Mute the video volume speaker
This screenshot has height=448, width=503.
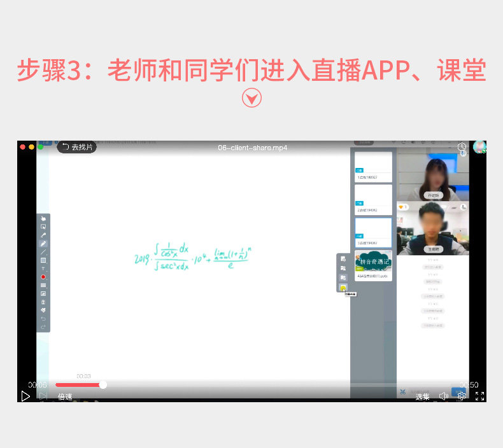[x=443, y=396]
